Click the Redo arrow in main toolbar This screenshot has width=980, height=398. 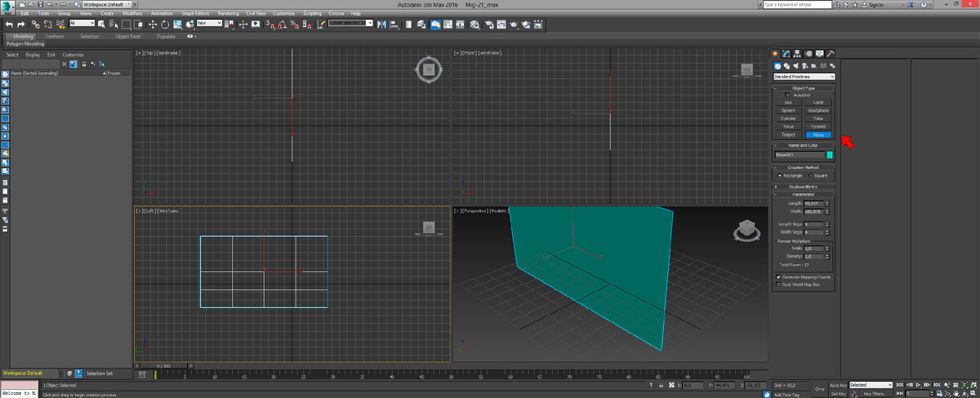click(x=20, y=25)
